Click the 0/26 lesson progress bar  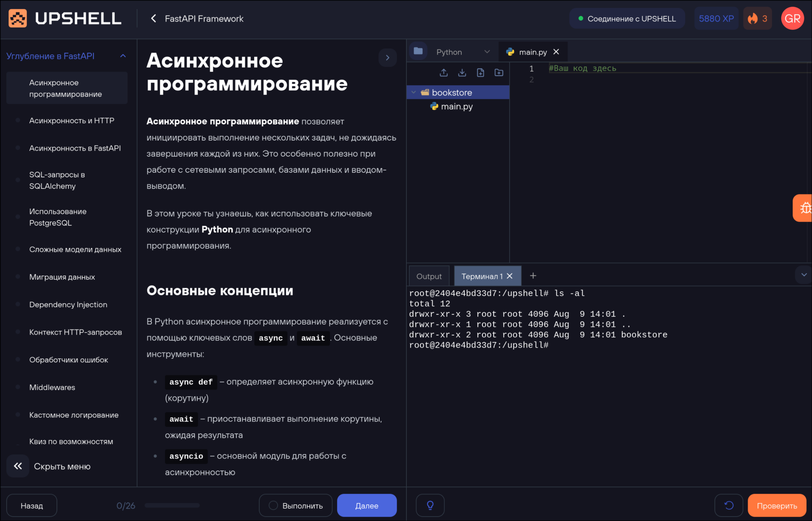point(172,506)
